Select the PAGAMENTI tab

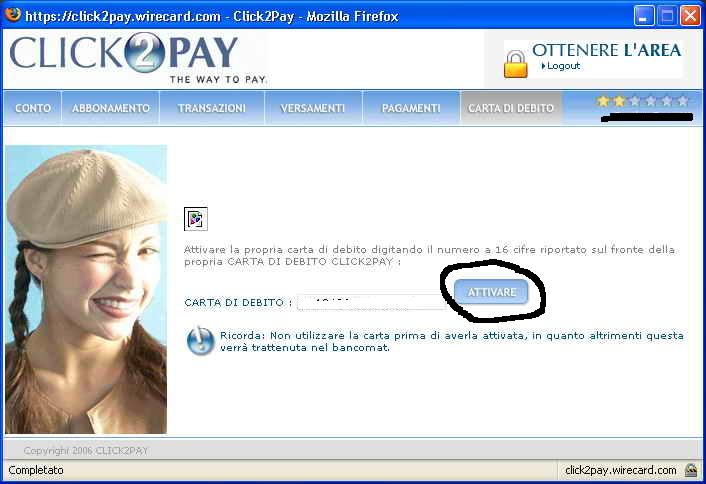411,108
